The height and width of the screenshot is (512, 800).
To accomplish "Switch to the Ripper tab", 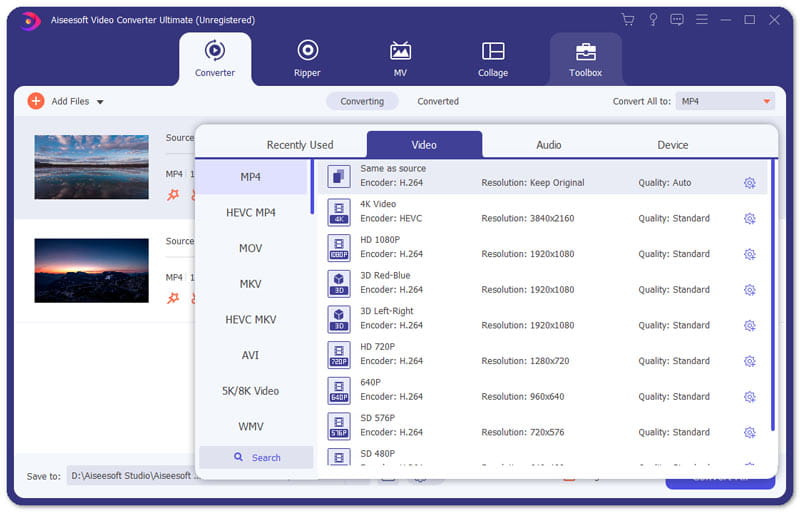I will (x=307, y=59).
